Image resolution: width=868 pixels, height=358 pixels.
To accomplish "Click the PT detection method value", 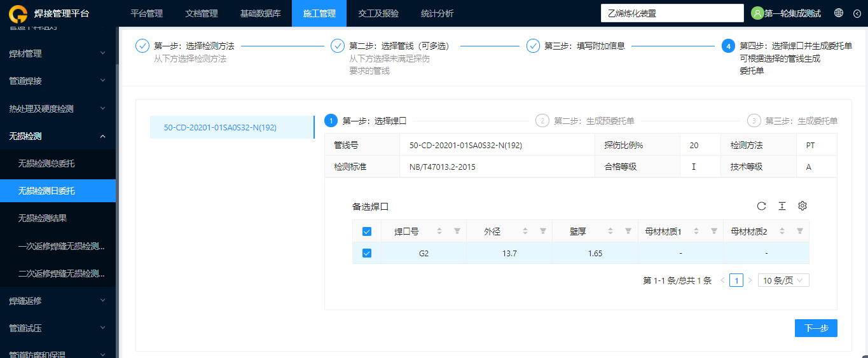I will (810, 145).
